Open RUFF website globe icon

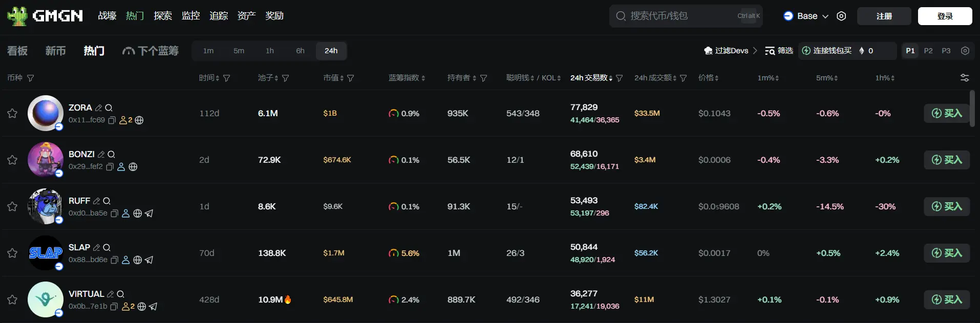click(x=138, y=213)
